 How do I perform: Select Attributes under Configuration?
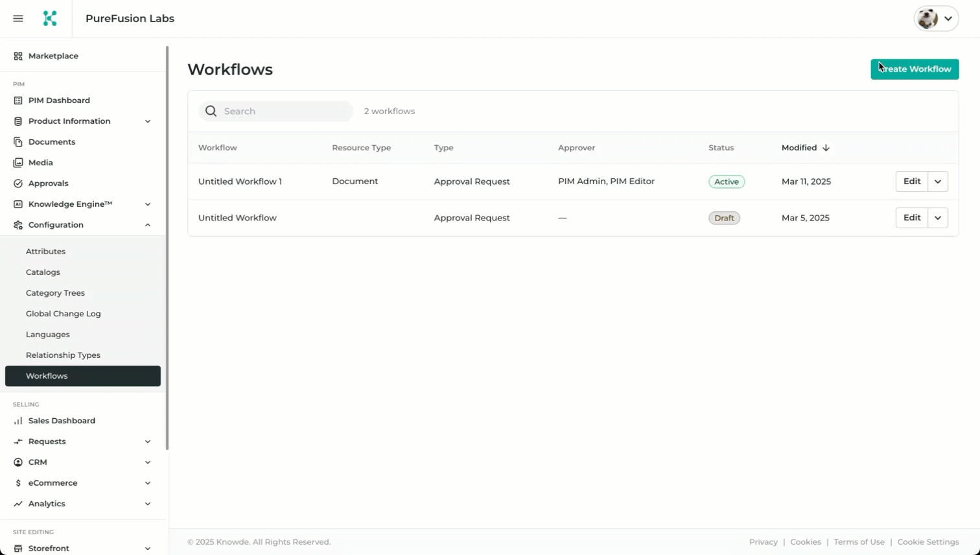point(45,252)
